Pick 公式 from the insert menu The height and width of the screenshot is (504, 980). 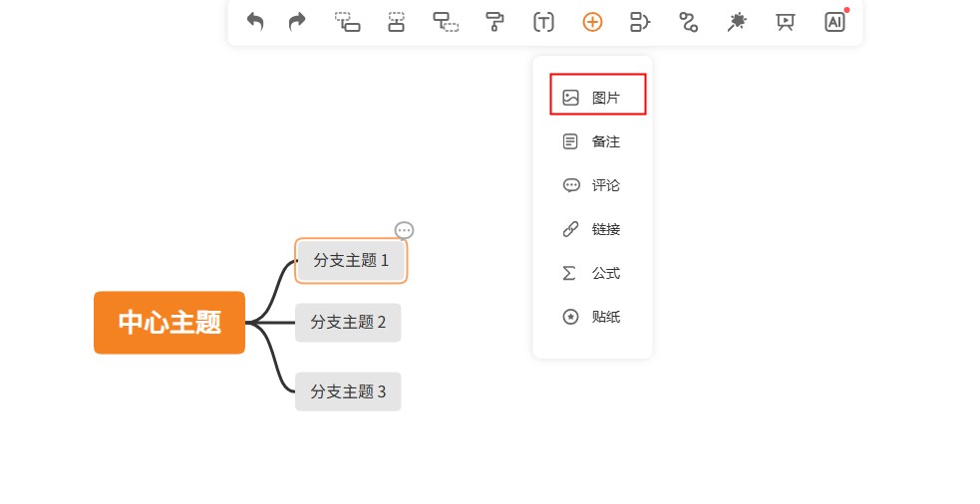coord(598,273)
